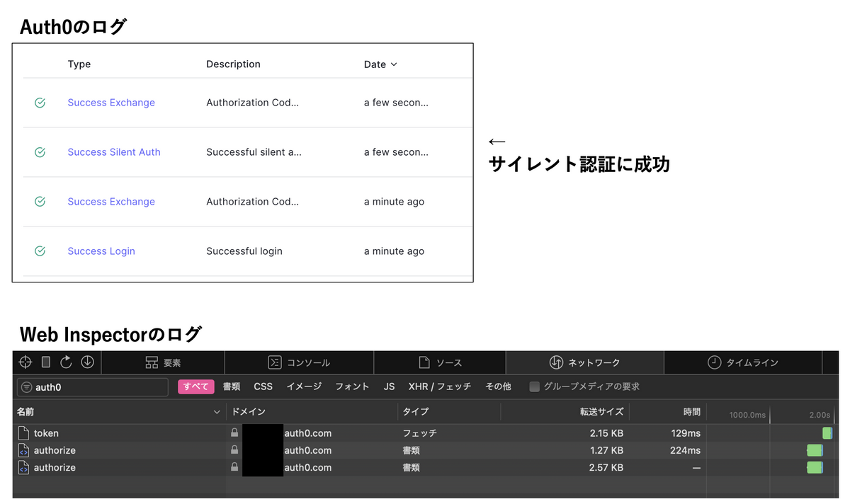Open the コンソール tab
The height and width of the screenshot is (504, 850).
tap(299, 362)
